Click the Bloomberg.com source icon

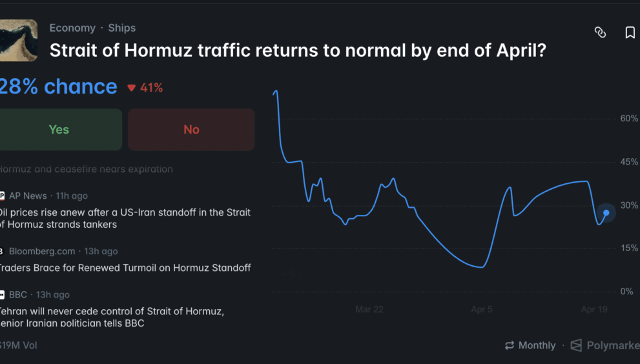click(2, 251)
